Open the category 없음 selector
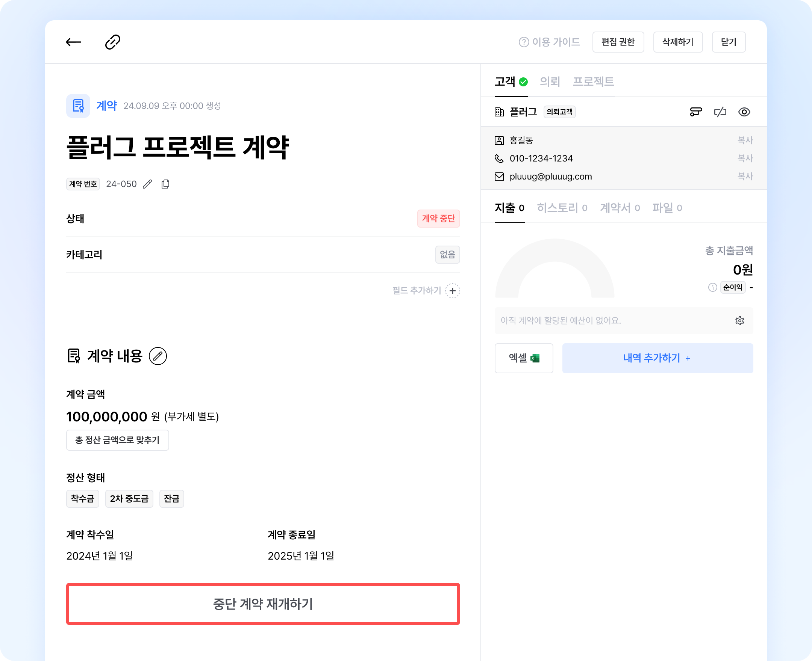This screenshot has height=661, width=812. 447,254
